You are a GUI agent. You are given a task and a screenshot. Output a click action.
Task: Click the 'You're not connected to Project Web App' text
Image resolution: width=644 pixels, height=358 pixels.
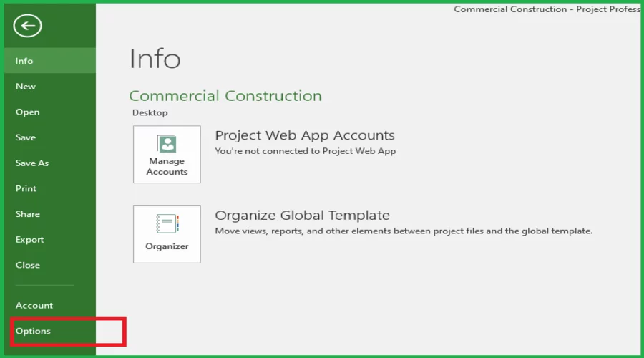click(x=305, y=151)
